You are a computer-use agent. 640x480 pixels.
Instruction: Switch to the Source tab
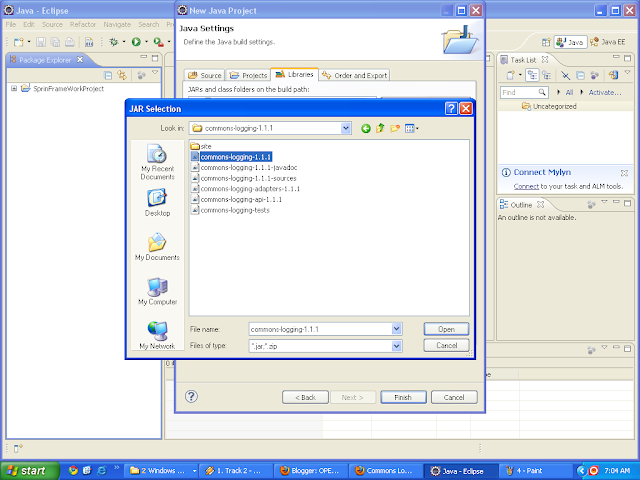[x=204, y=75]
